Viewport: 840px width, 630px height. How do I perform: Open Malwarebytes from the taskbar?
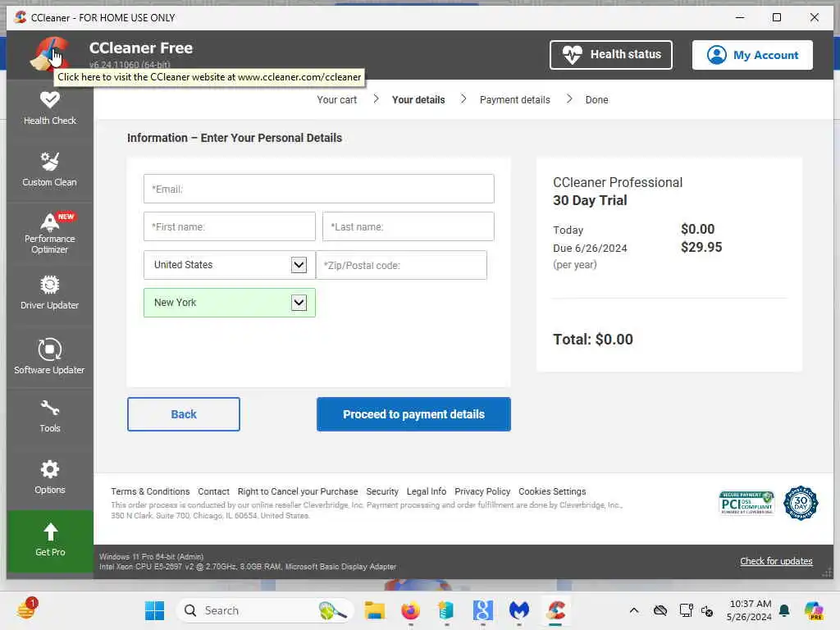(x=518, y=610)
